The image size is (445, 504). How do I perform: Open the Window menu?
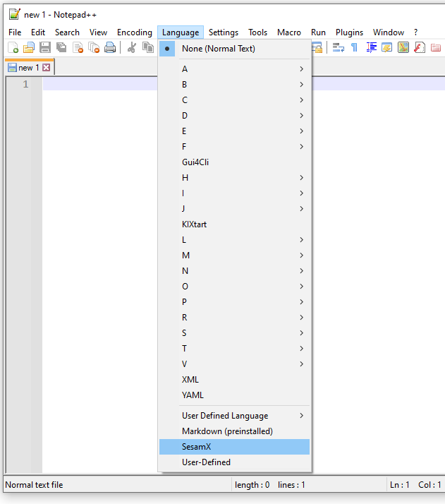(x=389, y=32)
